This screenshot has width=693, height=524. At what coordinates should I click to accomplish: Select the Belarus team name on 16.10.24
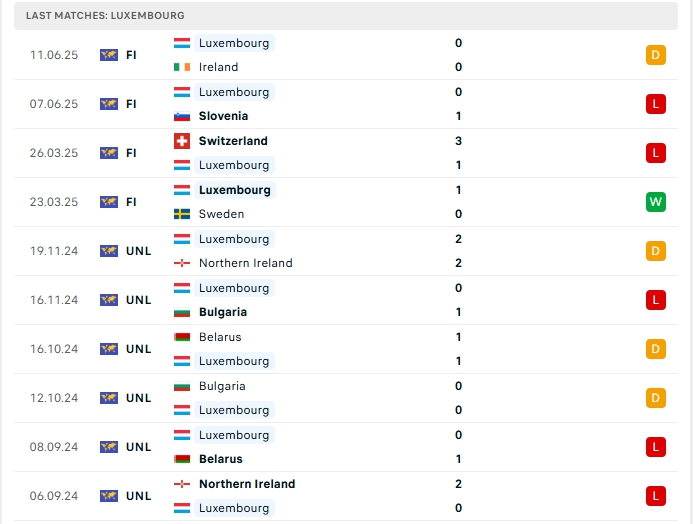[x=220, y=337]
